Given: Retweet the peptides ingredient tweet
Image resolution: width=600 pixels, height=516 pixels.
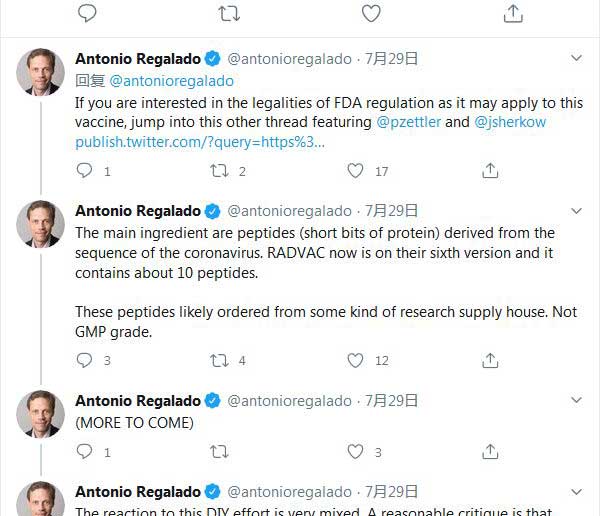Looking at the screenshot, I should coord(219,360).
